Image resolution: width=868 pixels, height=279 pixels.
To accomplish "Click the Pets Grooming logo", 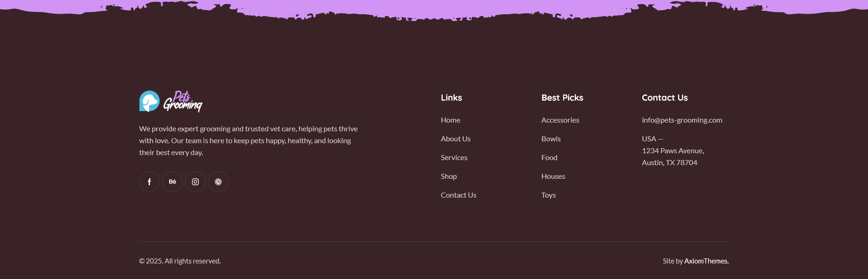I will point(171,101).
